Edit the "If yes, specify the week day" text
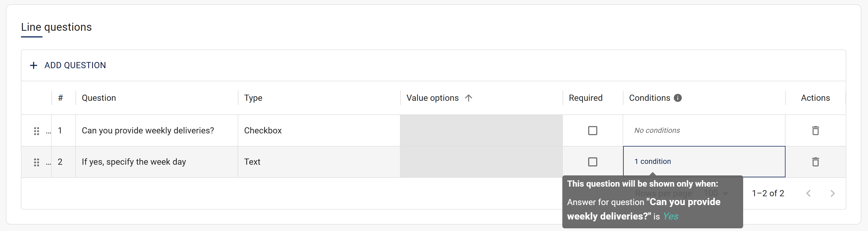The width and height of the screenshot is (868, 231). 134,162
